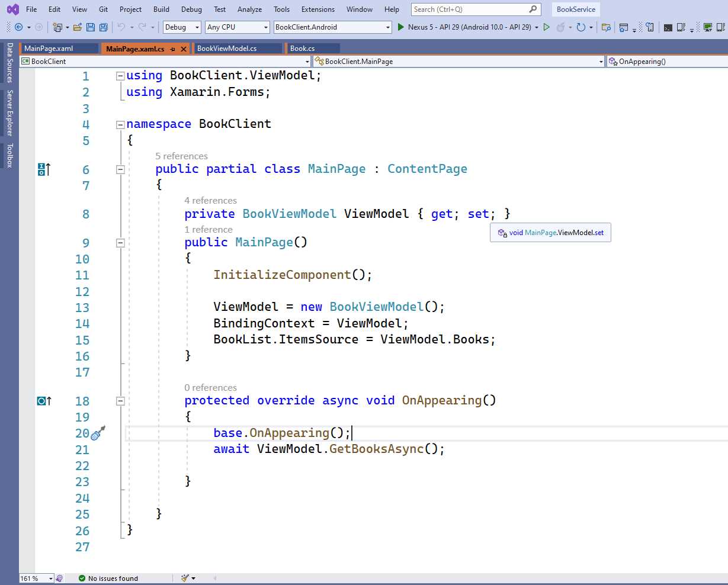Viewport: 728px width, 585px height.
Task: Click the Open File folder icon
Action: tap(78, 27)
